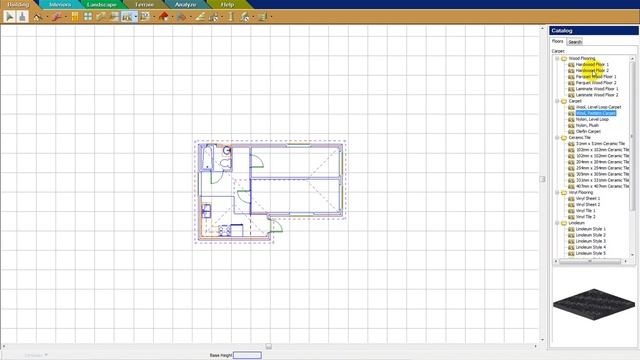Image resolution: width=640 pixels, height=360 pixels.
Task: Switch to the Building tab
Action: point(18,4)
